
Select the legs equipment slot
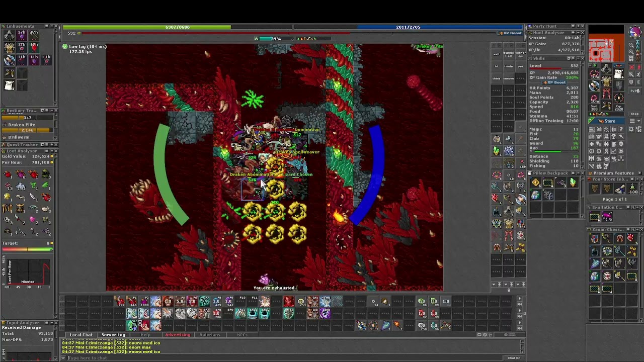point(606,93)
